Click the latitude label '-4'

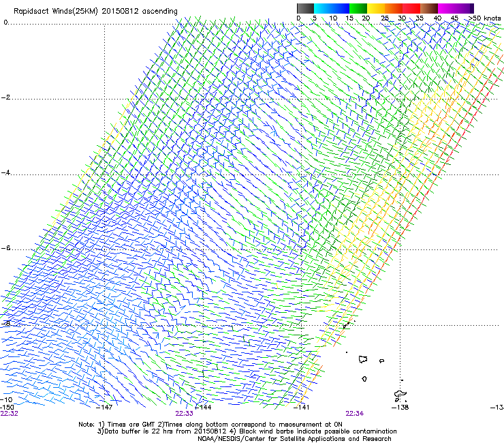pos(5,172)
